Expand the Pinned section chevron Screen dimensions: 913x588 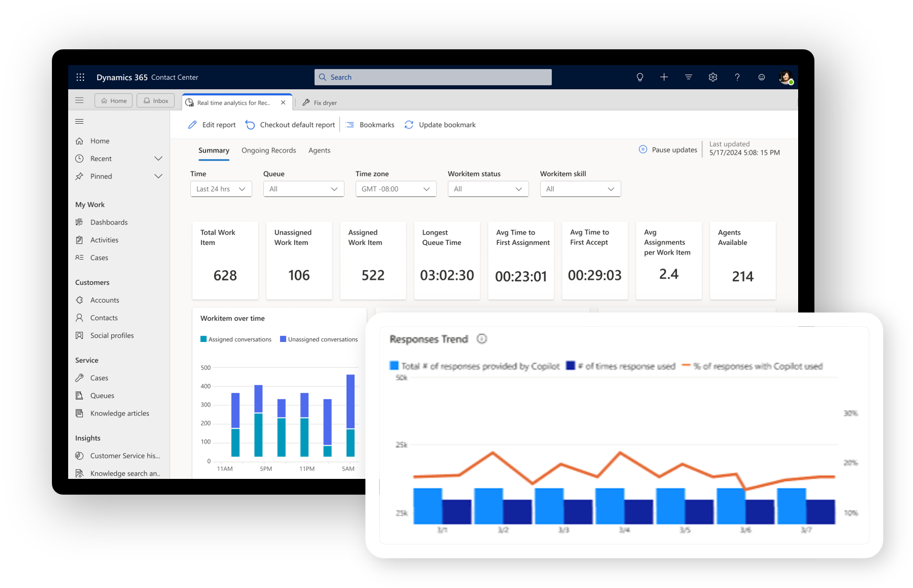coord(158,176)
